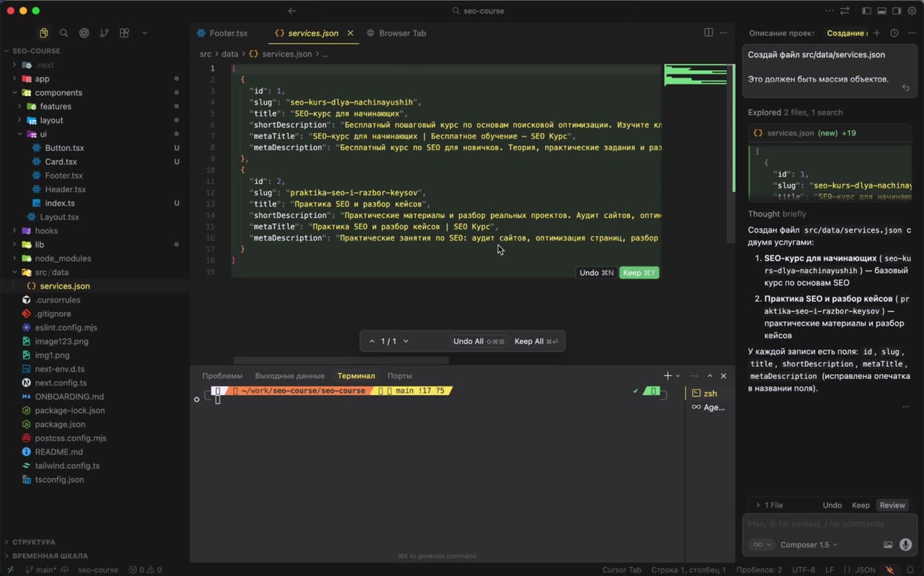This screenshot has width=924, height=576.
Task: Open the Extensions view icon
Action: coord(124,33)
